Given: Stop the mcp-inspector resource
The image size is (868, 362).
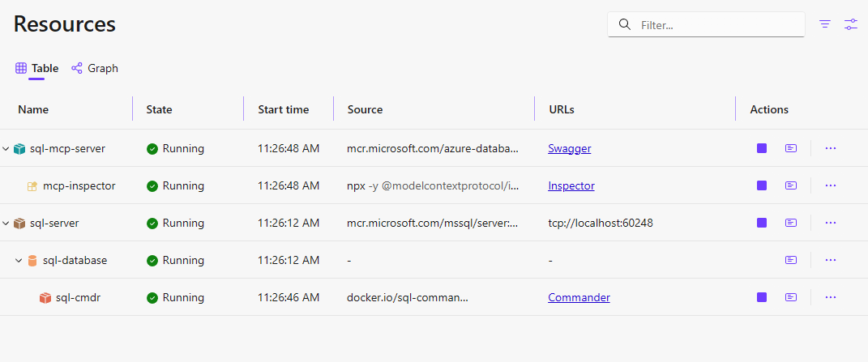Looking at the screenshot, I should click(762, 185).
